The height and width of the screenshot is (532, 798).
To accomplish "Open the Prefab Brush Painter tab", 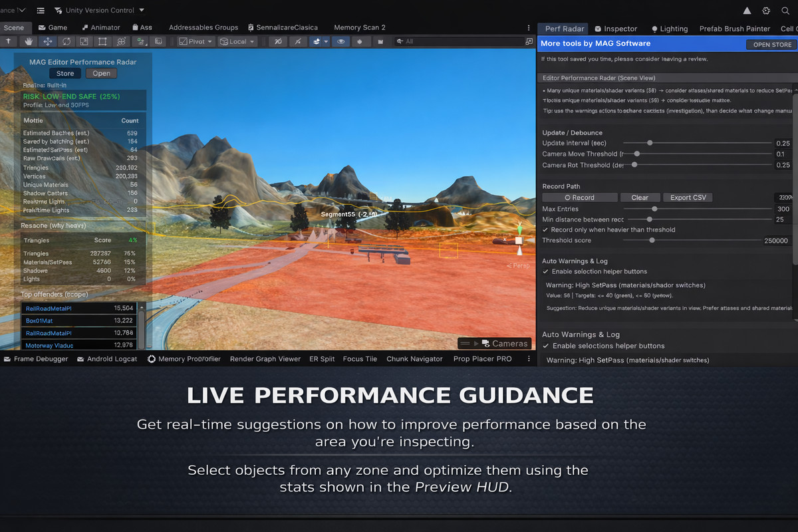I will click(x=735, y=29).
